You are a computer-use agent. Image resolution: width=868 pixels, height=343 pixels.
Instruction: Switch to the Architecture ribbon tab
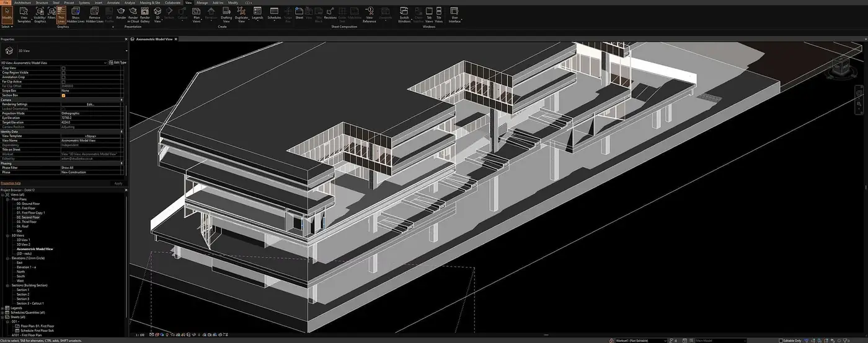(23, 2)
